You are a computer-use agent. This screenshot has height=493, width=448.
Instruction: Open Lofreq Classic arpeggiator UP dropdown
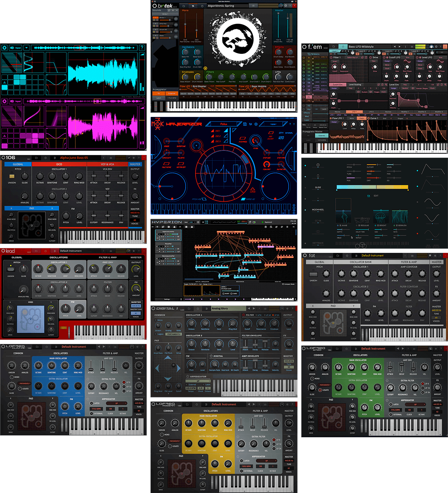point(116,403)
